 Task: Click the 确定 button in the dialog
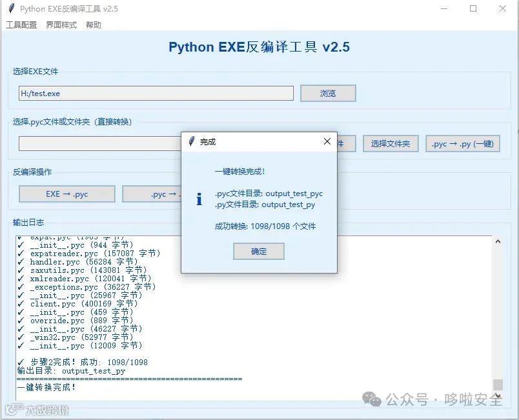pyautogui.click(x=258, y=252)
